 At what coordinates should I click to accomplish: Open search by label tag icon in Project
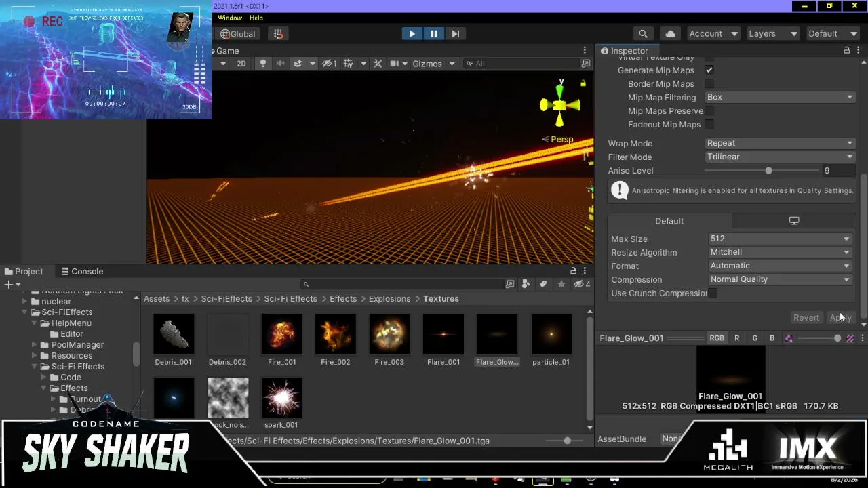(x=543, y=285)
